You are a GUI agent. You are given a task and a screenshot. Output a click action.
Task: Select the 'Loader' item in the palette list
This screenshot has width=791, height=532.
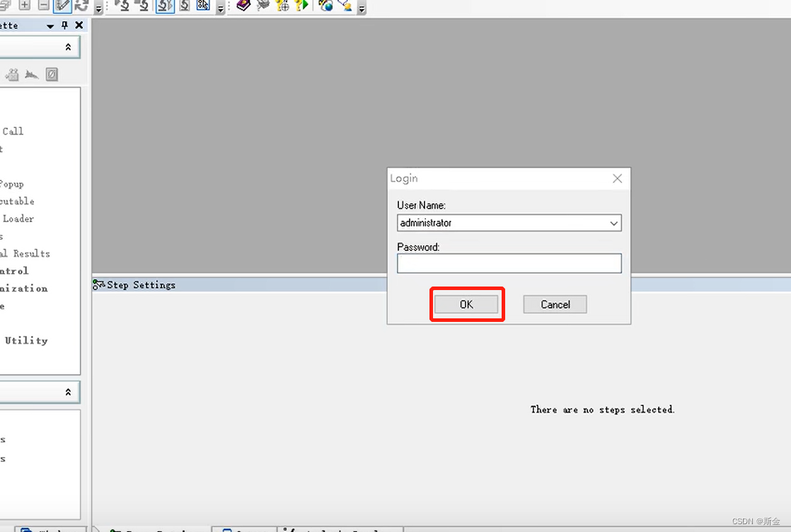(18, 219)
